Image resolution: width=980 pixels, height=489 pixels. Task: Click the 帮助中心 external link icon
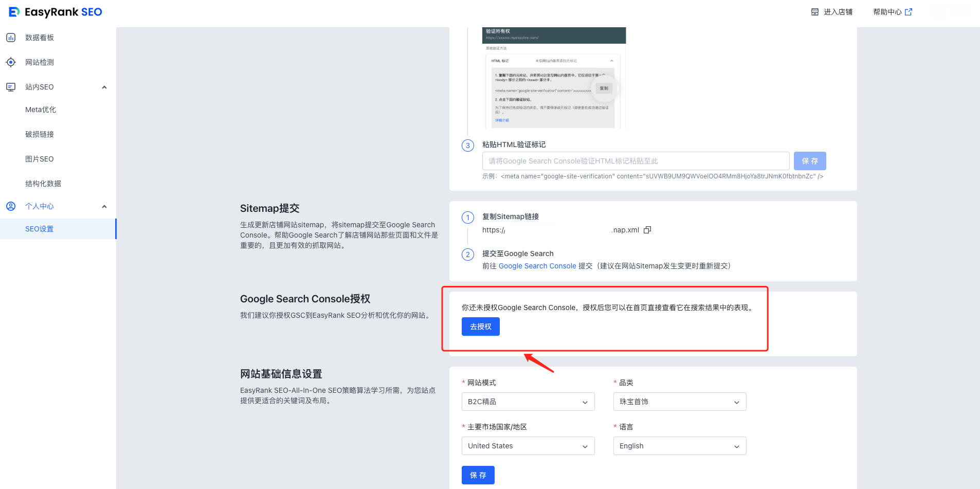pyautogui.click(x=909, y=12)
